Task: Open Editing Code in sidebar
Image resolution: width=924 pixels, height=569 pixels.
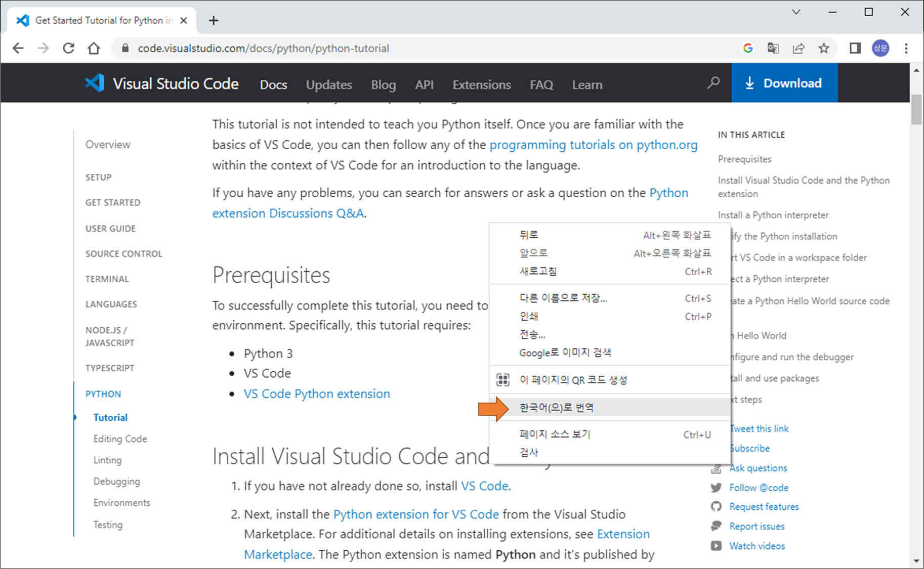Action: 120,439
